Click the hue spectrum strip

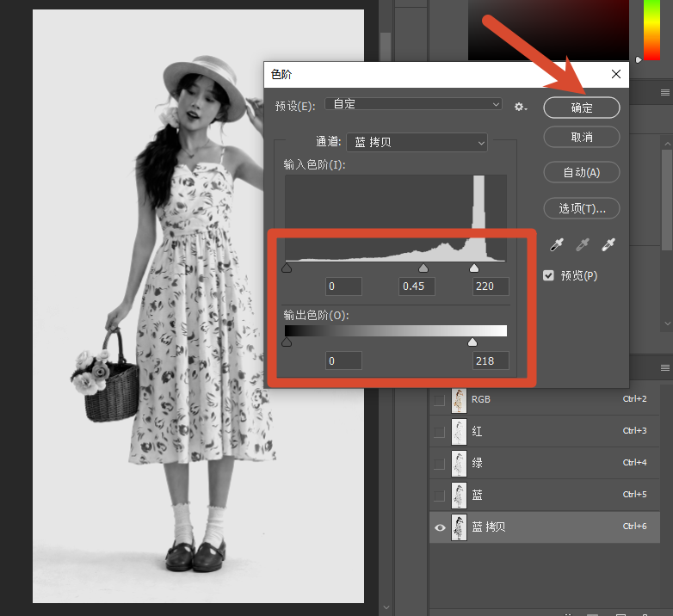tap(651, 30)
